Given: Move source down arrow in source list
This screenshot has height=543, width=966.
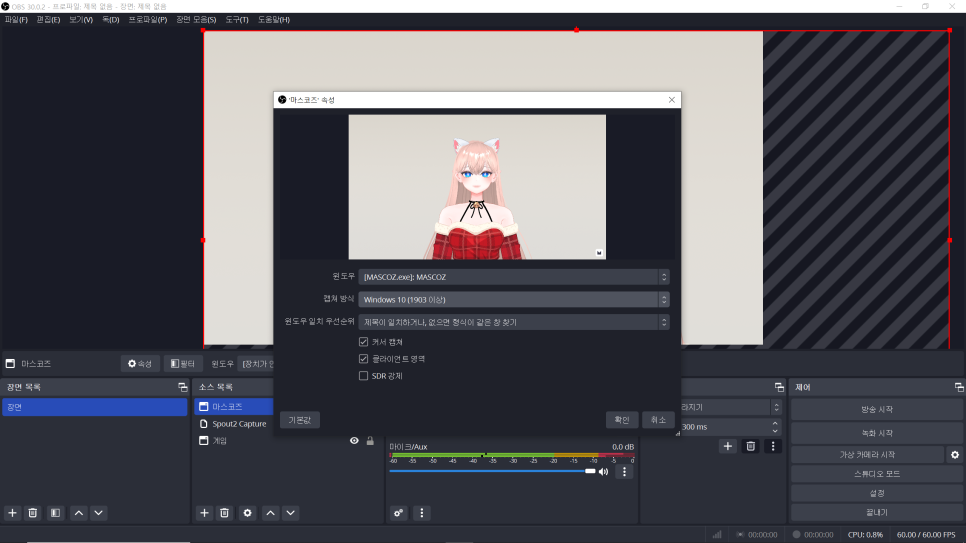Looking at the screenshot, I should click(291, 513).
